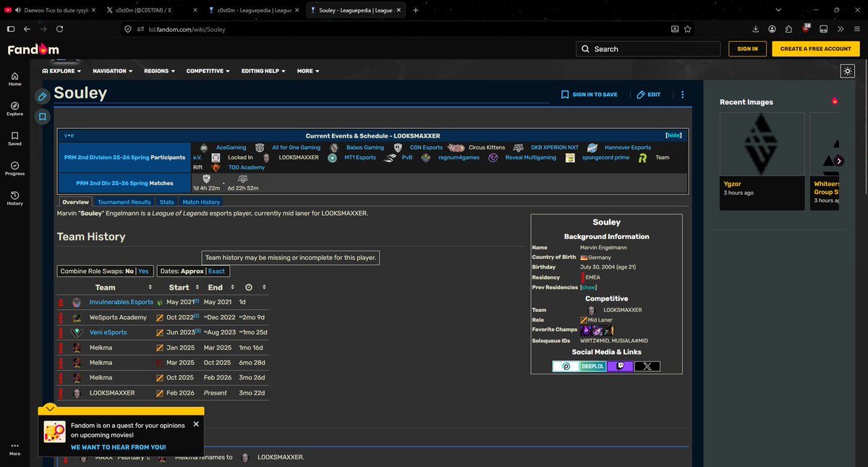Open the DEEPLOL link button in infobox
Image resolution: width=868 pixels, height=467 pixels.
click(593, 366)
